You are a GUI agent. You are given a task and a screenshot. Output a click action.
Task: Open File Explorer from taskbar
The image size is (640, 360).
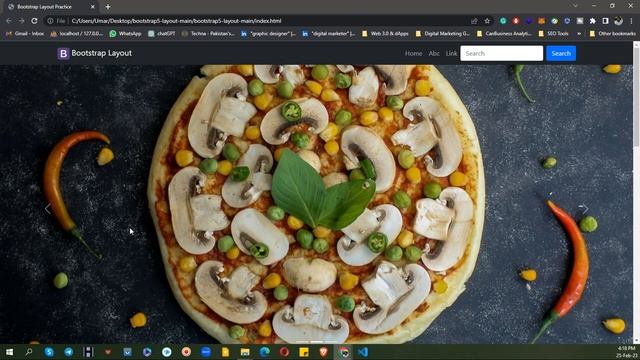[x=245, y=352]
